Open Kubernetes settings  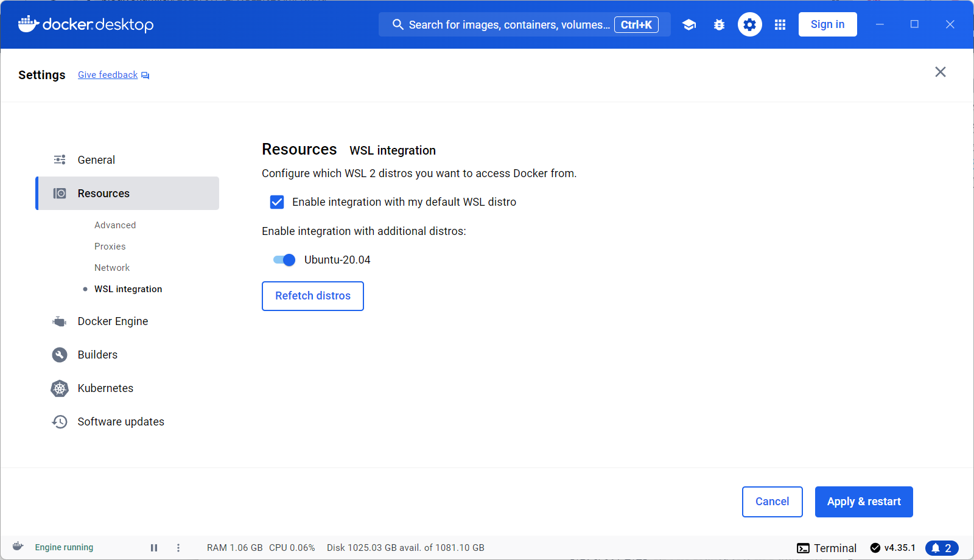coord(128,388)
